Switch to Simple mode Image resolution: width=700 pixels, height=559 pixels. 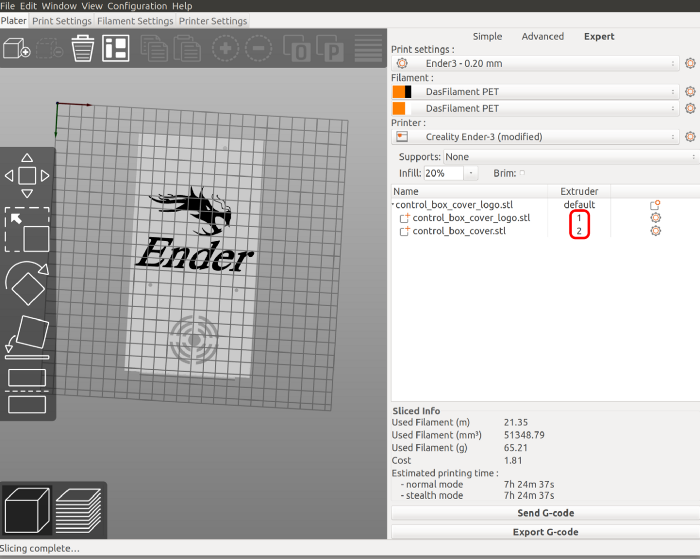click(487, 37)
